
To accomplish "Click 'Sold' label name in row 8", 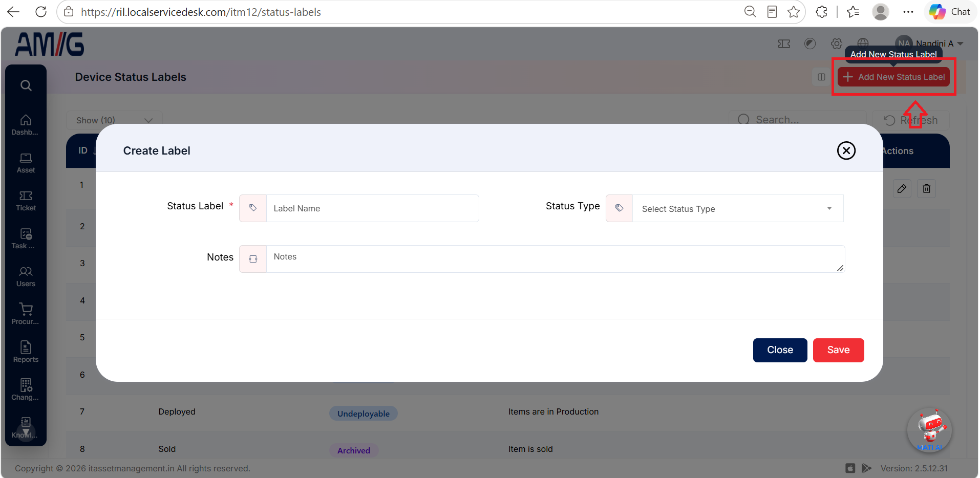I will 167,449.
